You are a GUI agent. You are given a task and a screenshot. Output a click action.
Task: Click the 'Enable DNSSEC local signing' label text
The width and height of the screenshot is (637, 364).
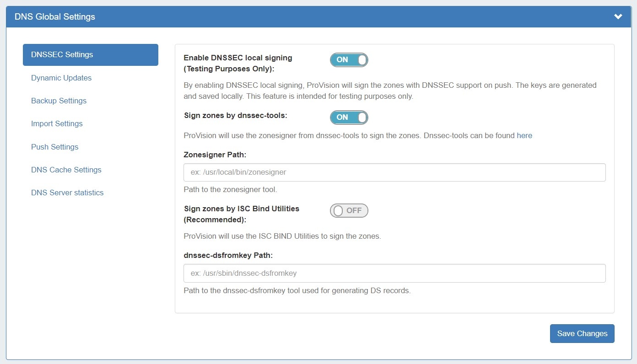point(238,58)
